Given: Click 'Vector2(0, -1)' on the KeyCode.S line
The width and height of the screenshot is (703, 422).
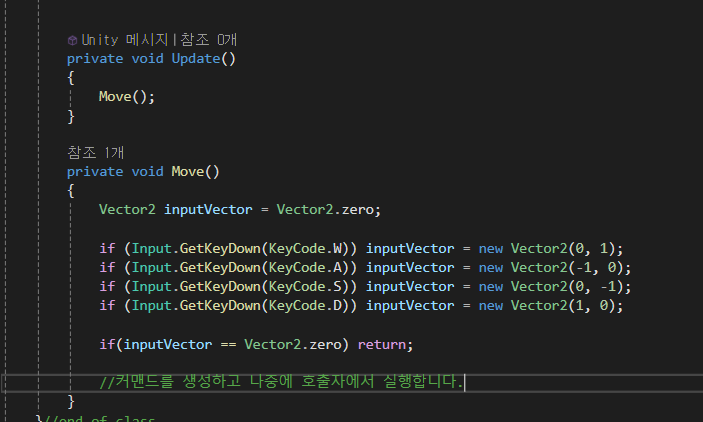Looking at the screenshot, I should tap(567, 287).
